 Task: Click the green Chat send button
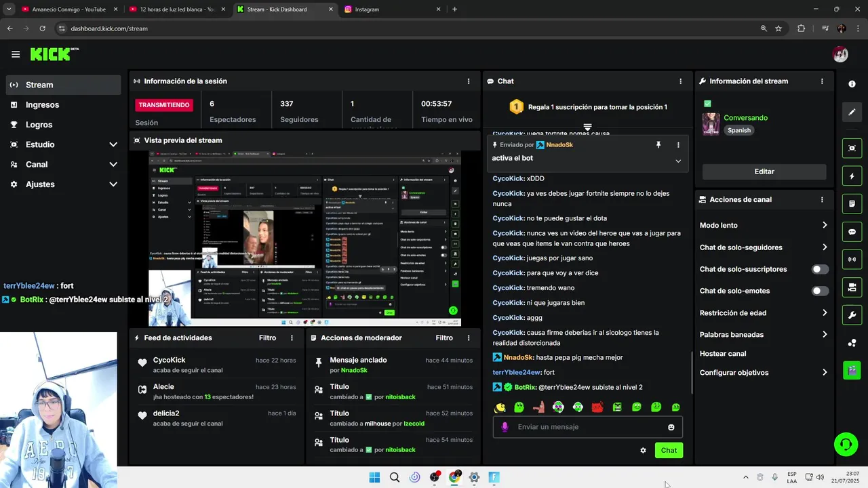coord(669,450)
